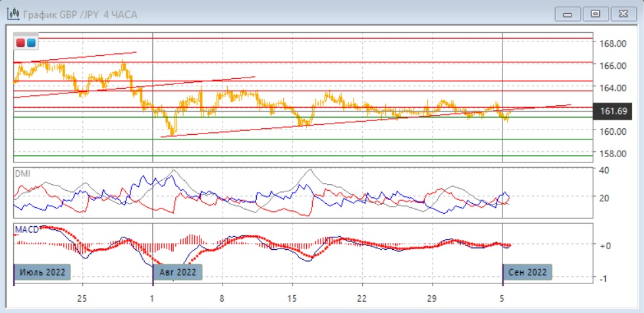Click the 168.00 price axis label
644x313 pixels.
pyautogui.click(x=612, y=44)
